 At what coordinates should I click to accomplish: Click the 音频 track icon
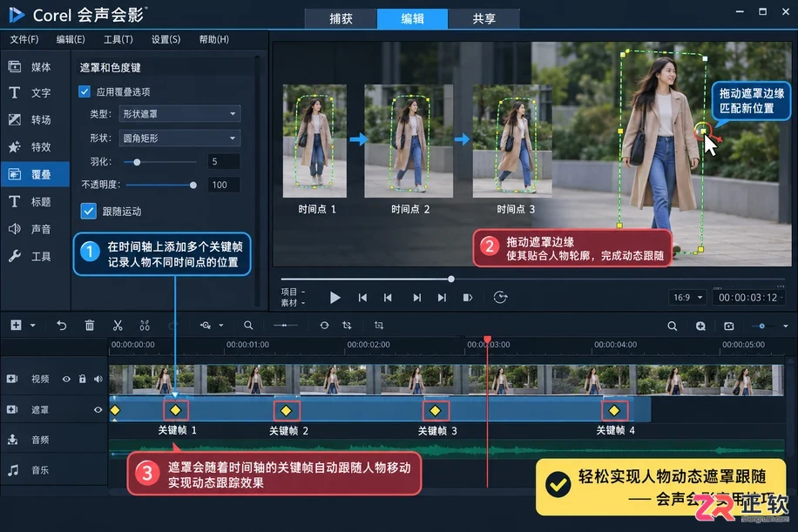[x=13, y=440]
